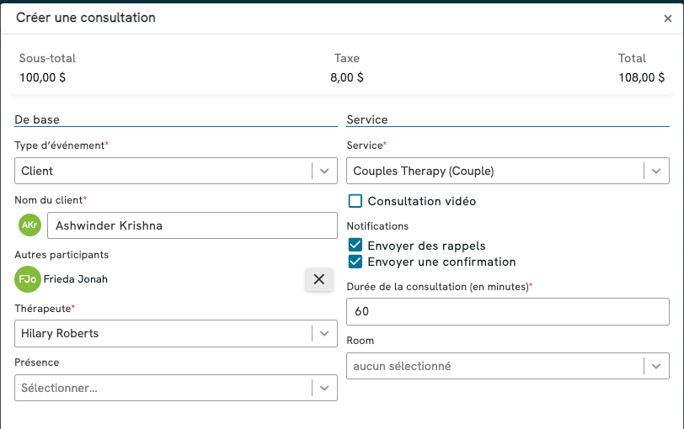Click the Ashwinder Krishna client name field
This screenshot has height=429, width=684.
coord(192,225)
